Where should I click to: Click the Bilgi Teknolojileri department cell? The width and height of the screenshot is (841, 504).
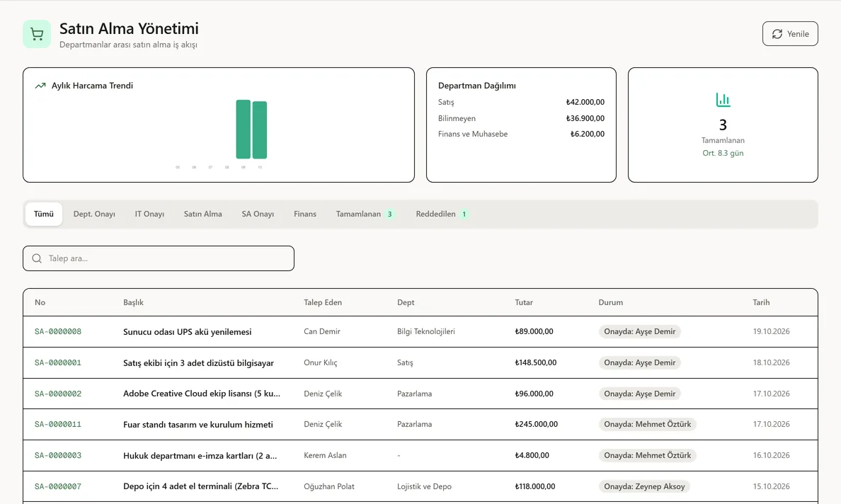[x=426, y=331]
